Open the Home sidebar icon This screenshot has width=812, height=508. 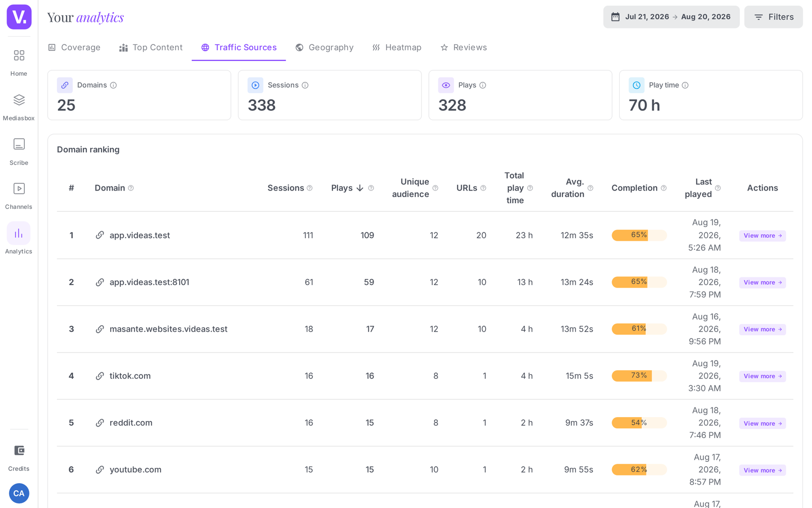pos(19,55)
